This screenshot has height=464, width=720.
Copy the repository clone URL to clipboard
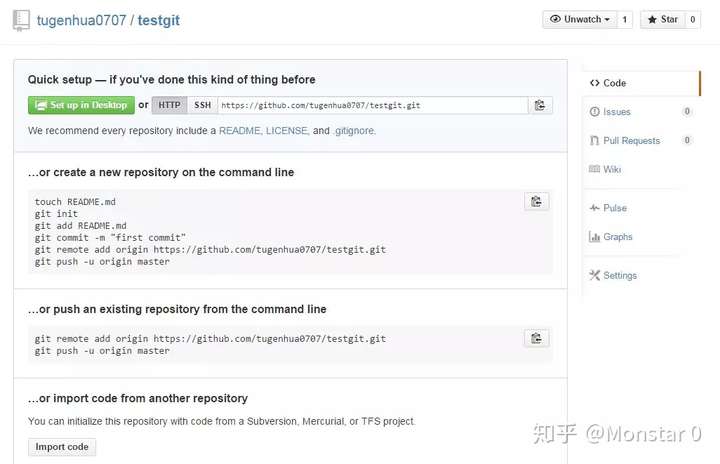540,105
